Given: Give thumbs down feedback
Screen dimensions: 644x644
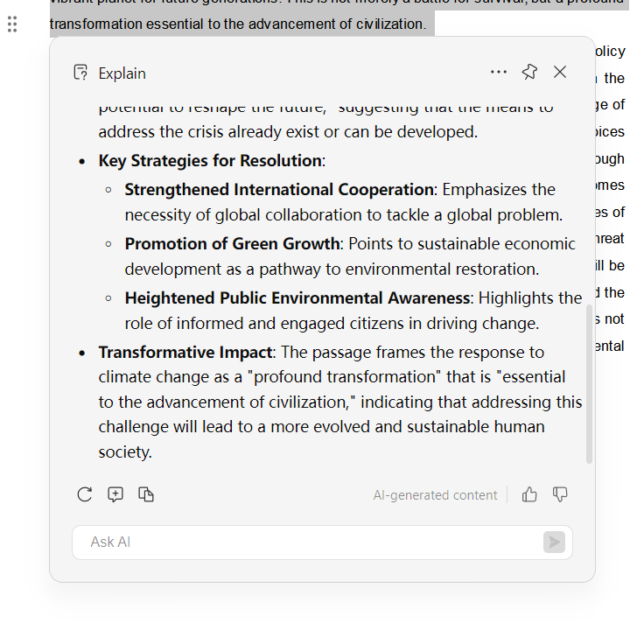Looking at the screenshot, I should 560,494.
